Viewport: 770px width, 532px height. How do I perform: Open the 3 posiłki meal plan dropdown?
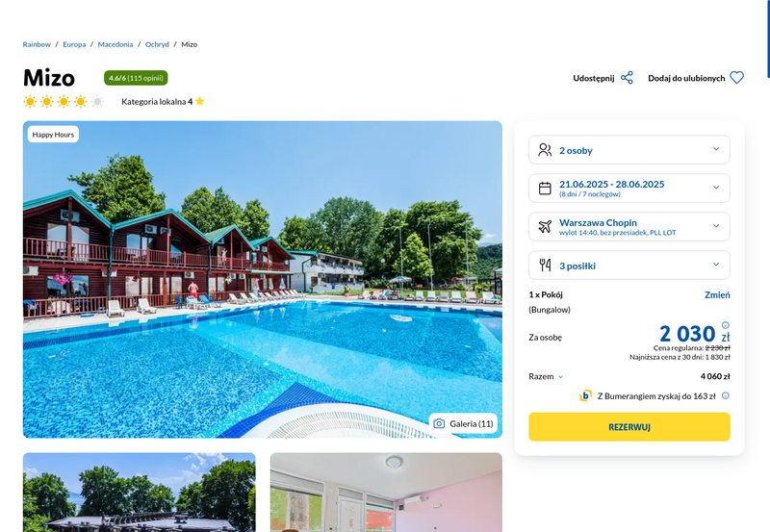629,265
